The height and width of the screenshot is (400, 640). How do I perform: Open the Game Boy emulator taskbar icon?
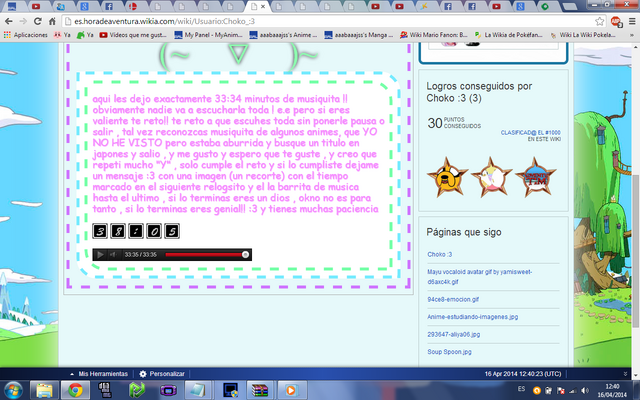(x=168, y=390)
